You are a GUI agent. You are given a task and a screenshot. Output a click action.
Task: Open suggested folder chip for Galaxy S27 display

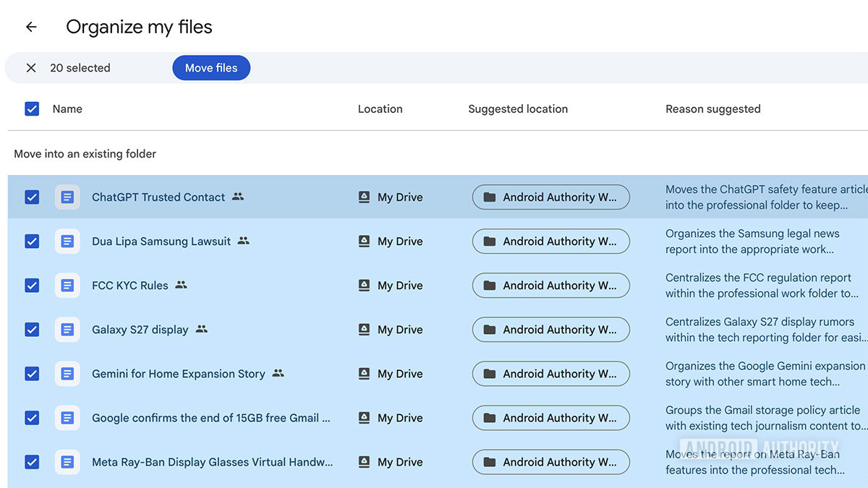click(551, 330)
